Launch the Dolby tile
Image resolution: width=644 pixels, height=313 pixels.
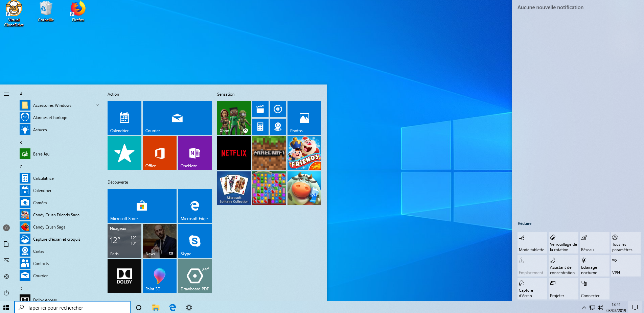[x=124, y=276]
